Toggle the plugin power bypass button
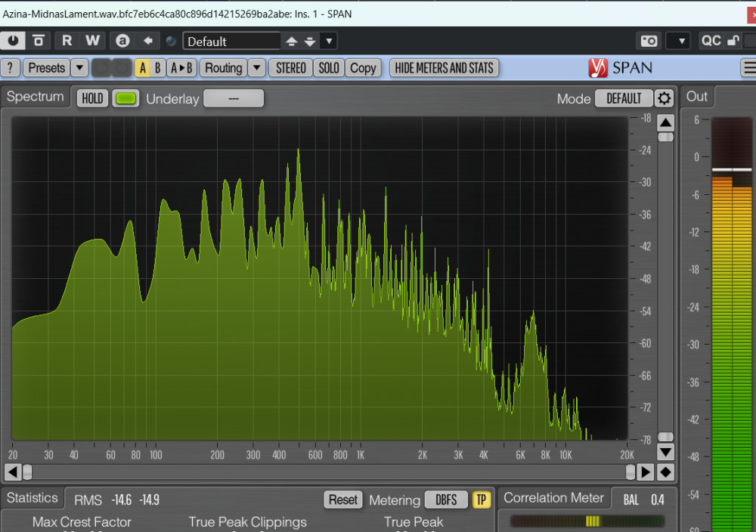This screenshot has width=756, height=532. point(13,41)
